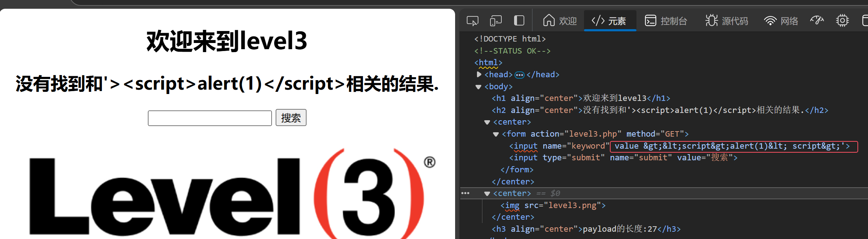Click the Level 3 logo image
Viewport: 868px width, 239px height.
[232, 193]
